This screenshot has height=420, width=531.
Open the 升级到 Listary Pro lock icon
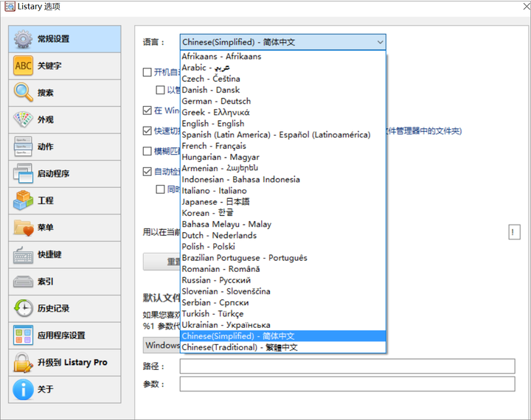tap(23, 362)
